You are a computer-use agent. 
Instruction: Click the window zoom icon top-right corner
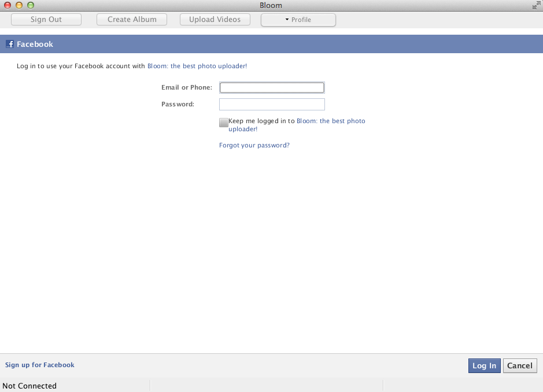pyautogui.click(x=535, y=6)
